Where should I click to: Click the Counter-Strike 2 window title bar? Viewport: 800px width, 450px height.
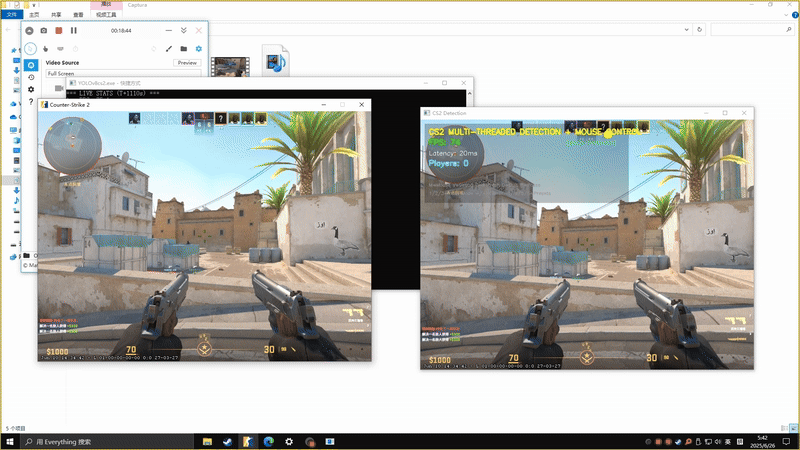click(x=204, y=105)
